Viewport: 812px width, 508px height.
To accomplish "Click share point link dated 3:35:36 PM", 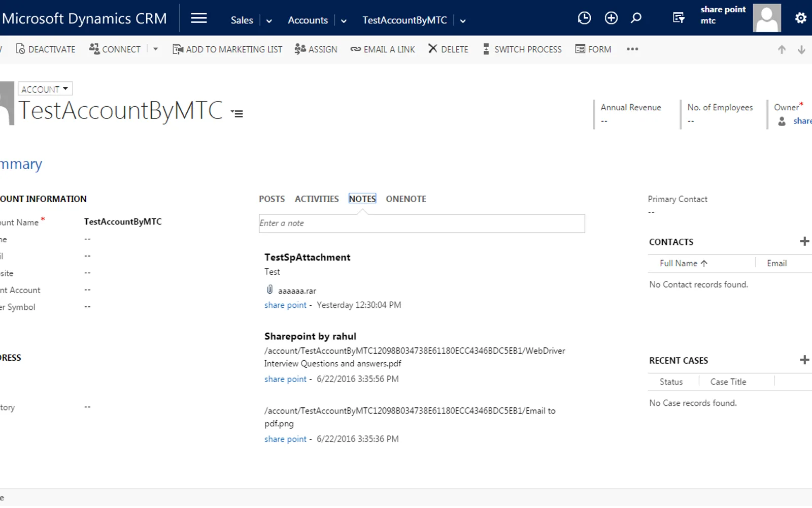I will (x=285, y=439).
